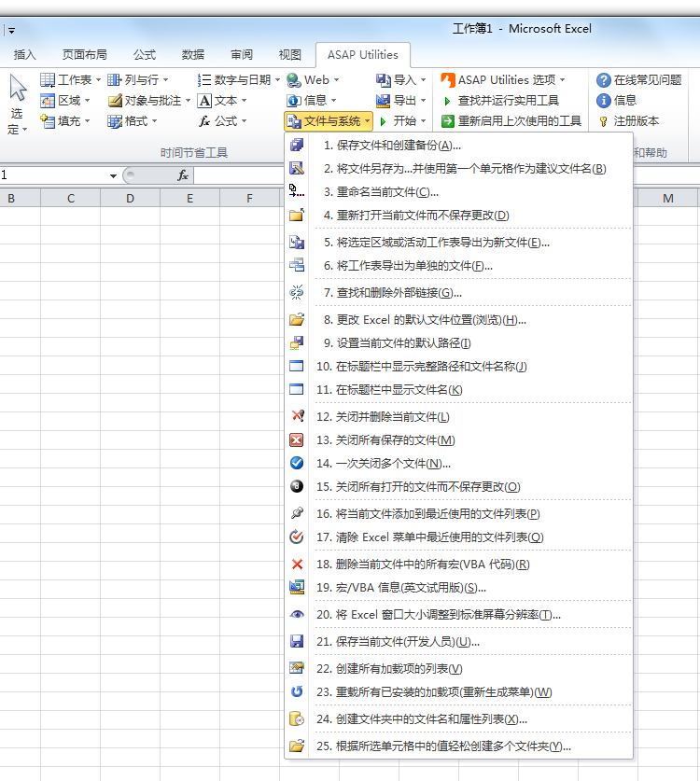Click the create add-ins list icon

pyautogui.click(x=297, y=668)
